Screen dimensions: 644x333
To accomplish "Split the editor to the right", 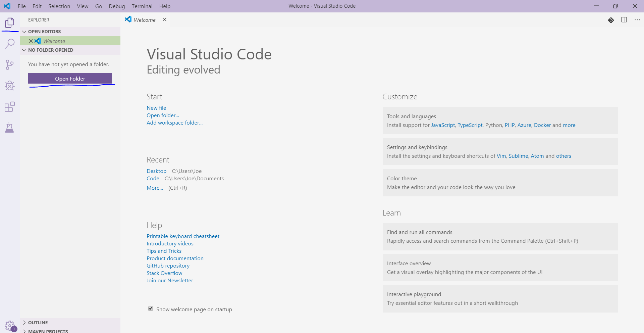I will [624, 20].
